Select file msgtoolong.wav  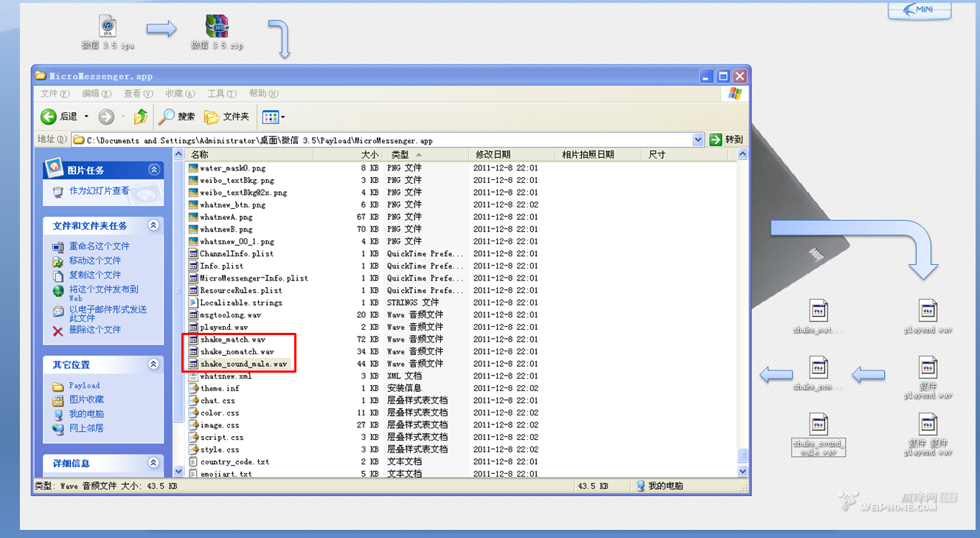click(x=230, y=315)
